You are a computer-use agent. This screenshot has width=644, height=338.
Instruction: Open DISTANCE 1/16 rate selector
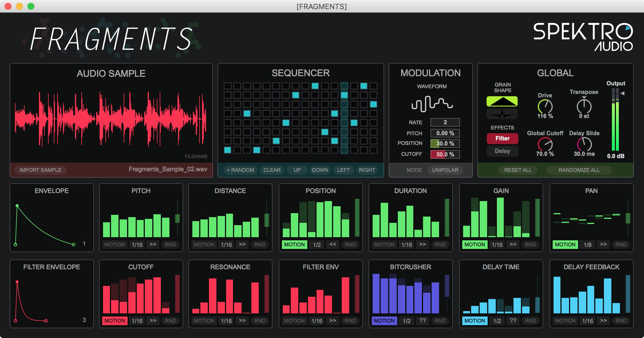point(226,245)
